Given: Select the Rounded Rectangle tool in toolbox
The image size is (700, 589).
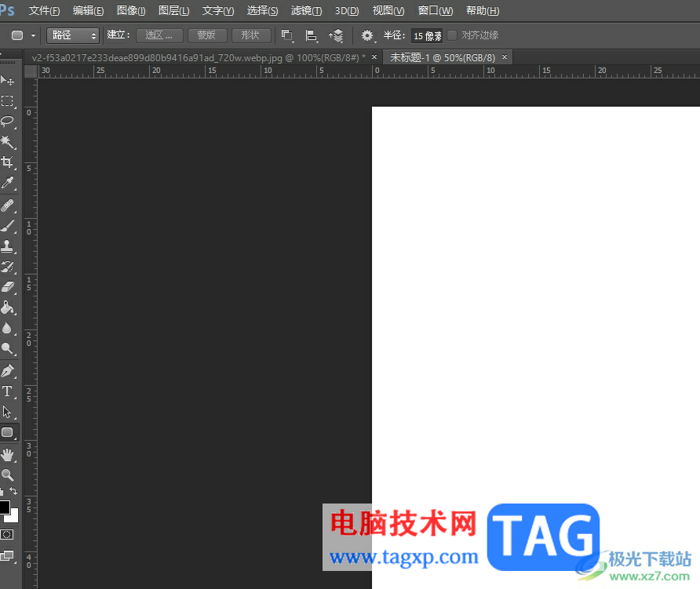Looking at the screenshot, I should pos(7,432).
